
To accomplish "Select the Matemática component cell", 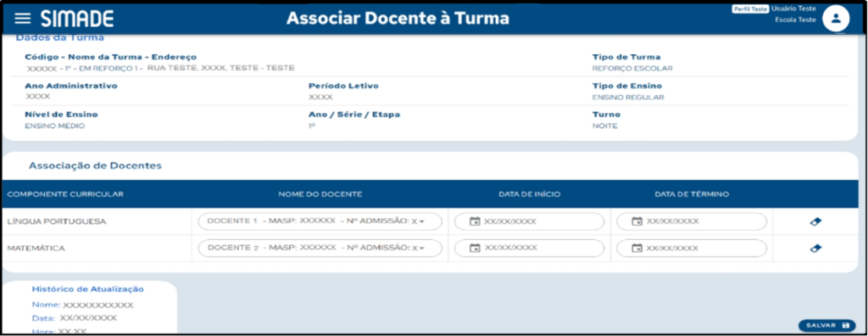I will [x=36, y=249].
